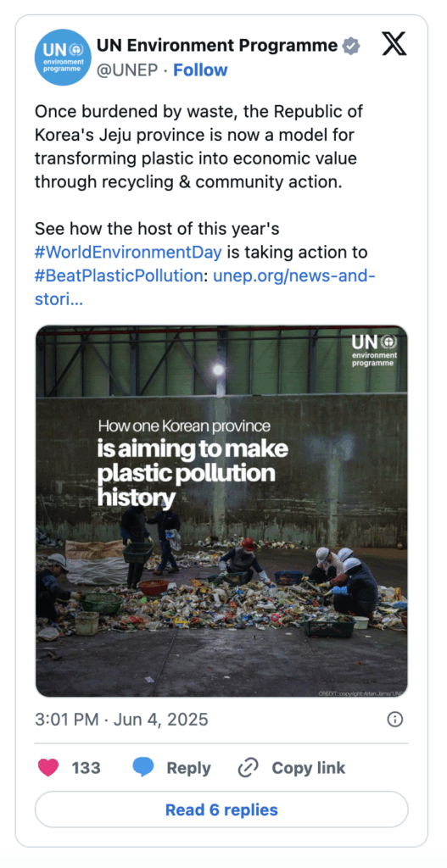Like the post with the heart icon
Image resolution: width=447 pixels, height=868 pixels.
point(48,768)
